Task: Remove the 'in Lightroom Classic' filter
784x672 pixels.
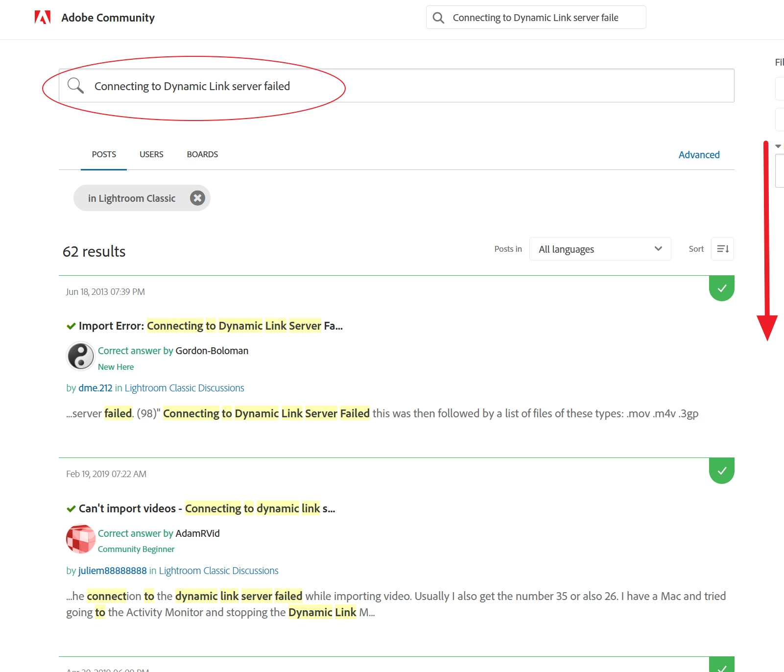Action: click(197, 198)
